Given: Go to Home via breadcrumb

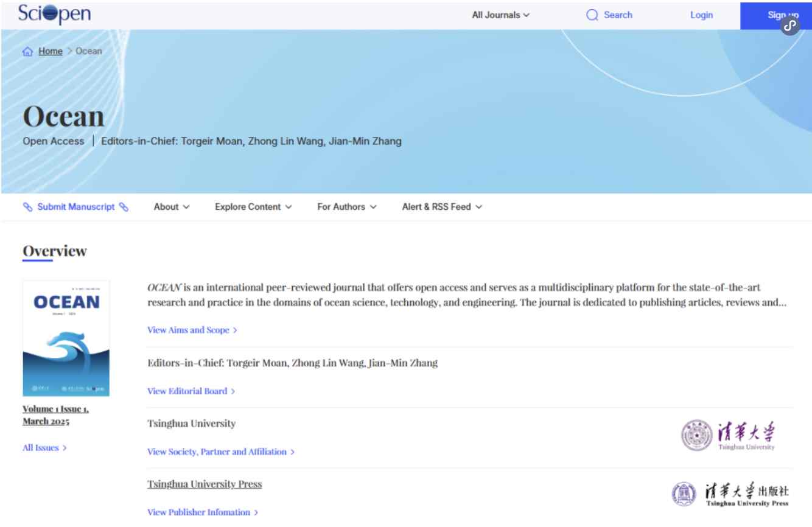Looking at the screenshot, I should (x=51, y=51).
